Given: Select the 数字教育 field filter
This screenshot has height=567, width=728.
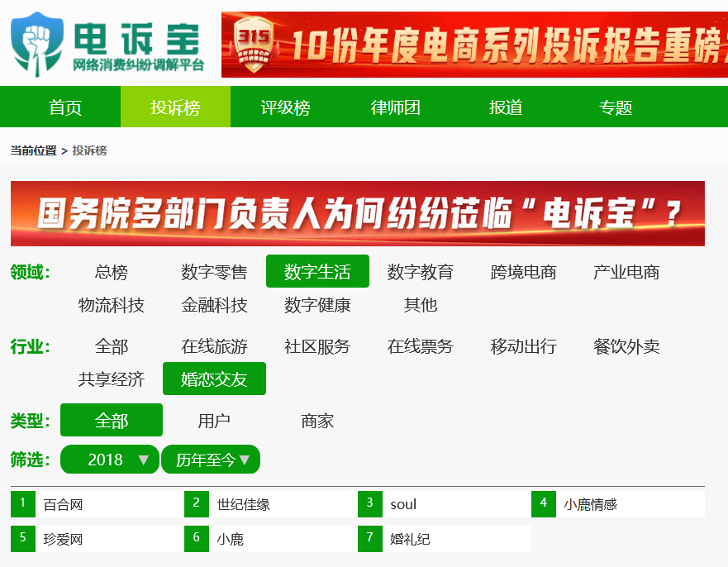Looking at the screenshot, I should [421, 272].
